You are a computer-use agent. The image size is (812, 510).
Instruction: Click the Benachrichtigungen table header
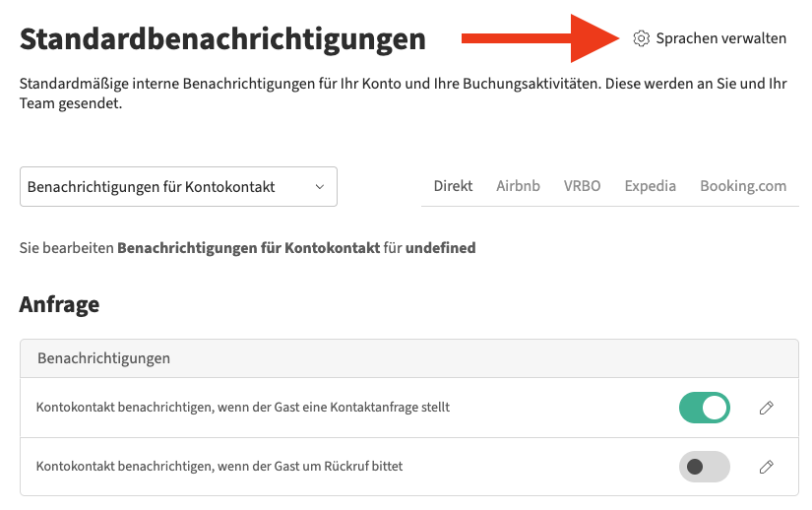pyautogui.click(x=103, y=358)
